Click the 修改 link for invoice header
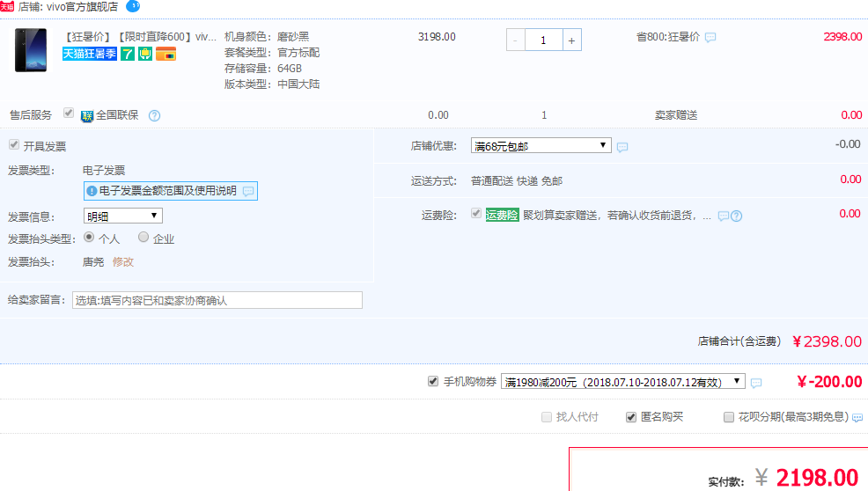 (x=123, y=262)
